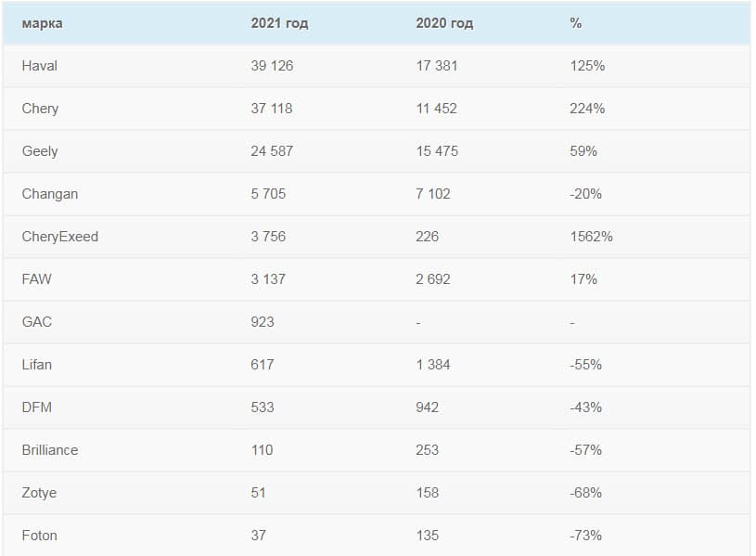The width and height of the screenshot is (756, 556).
Task: Select the Haval brand cell
Action: [x=40, y=66]
